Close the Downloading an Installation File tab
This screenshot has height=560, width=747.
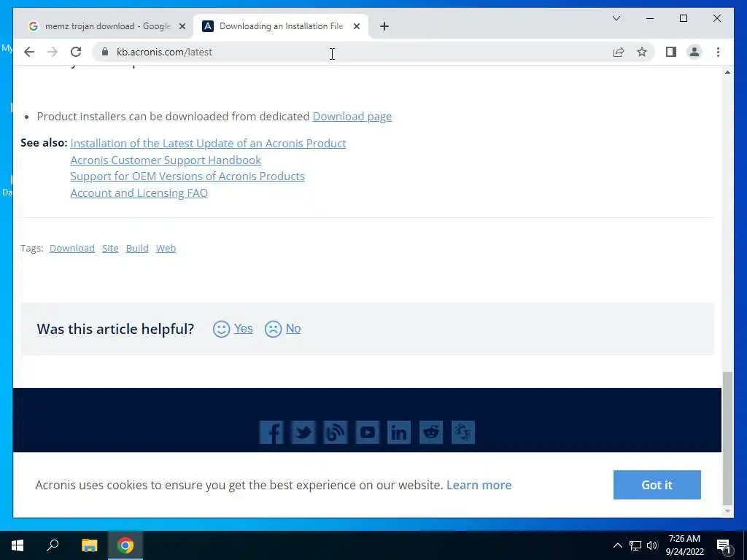(356, 27)
